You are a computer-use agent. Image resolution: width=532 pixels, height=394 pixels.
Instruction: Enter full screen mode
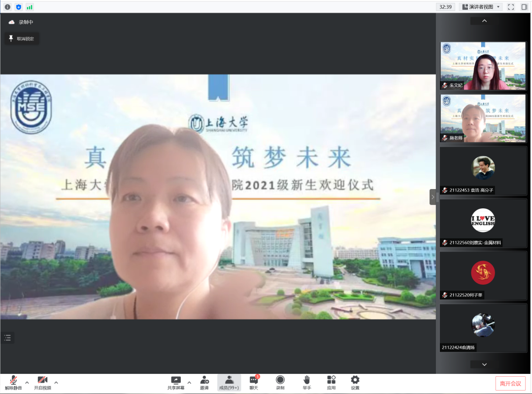pos(511,7)
